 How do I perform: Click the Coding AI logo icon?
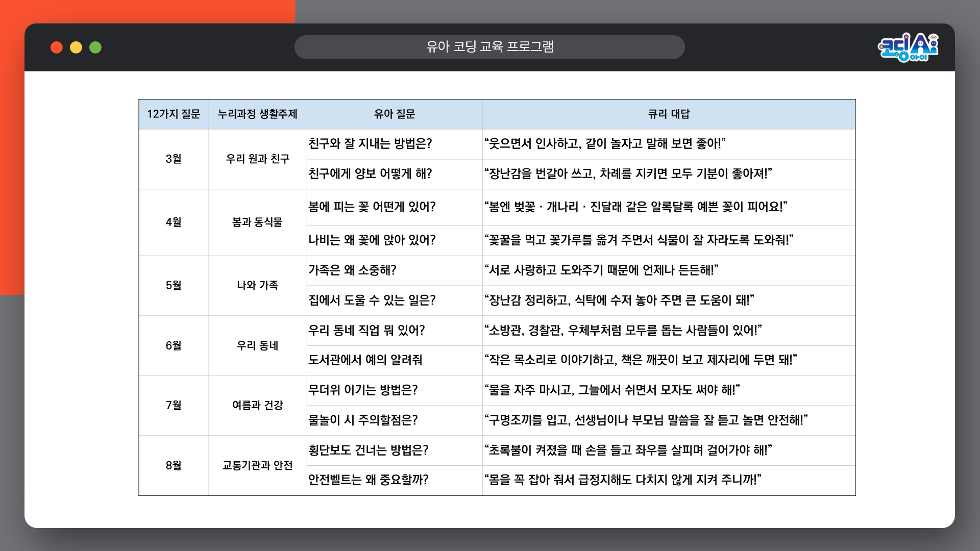coord(908,47)
